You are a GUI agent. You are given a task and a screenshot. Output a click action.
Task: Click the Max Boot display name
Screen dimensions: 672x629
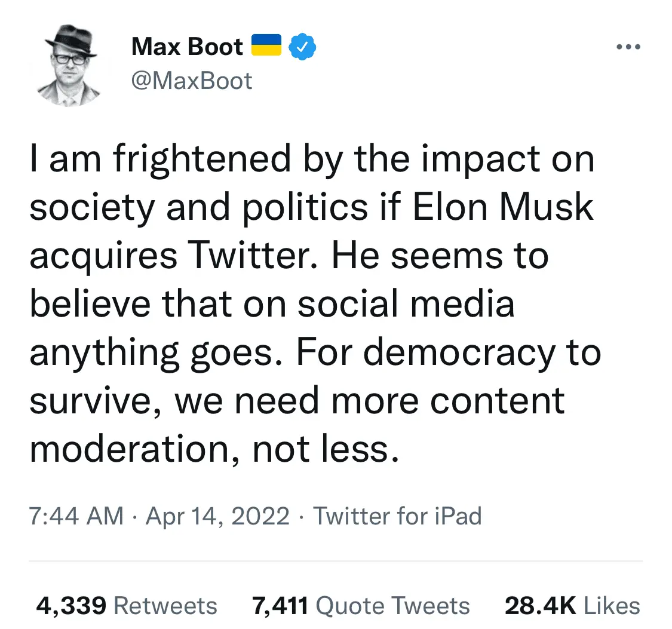point(187,47)
